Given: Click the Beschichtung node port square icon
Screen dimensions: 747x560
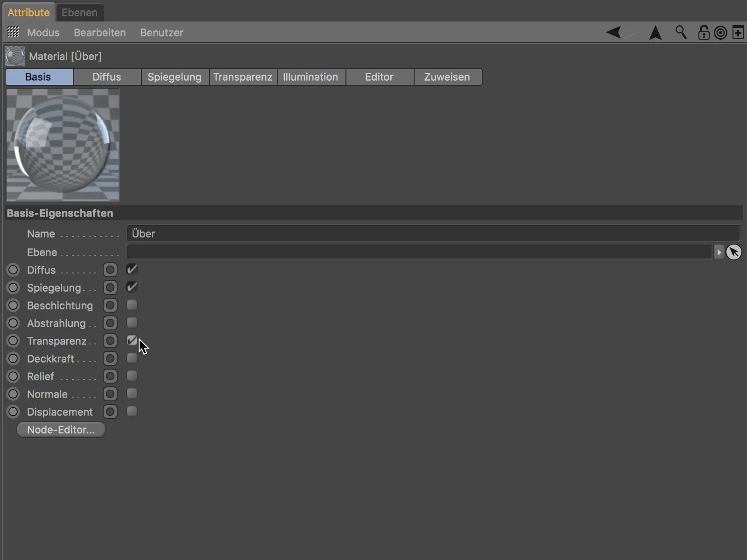Looking at the screenshot, I should point(110,305).
